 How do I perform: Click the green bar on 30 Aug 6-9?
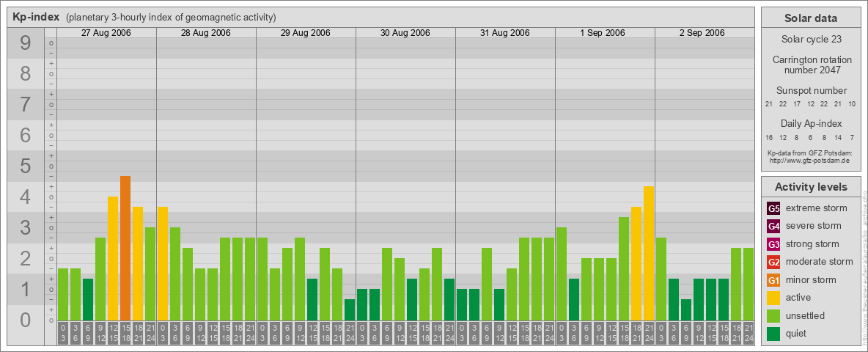(x=387, y=284)
